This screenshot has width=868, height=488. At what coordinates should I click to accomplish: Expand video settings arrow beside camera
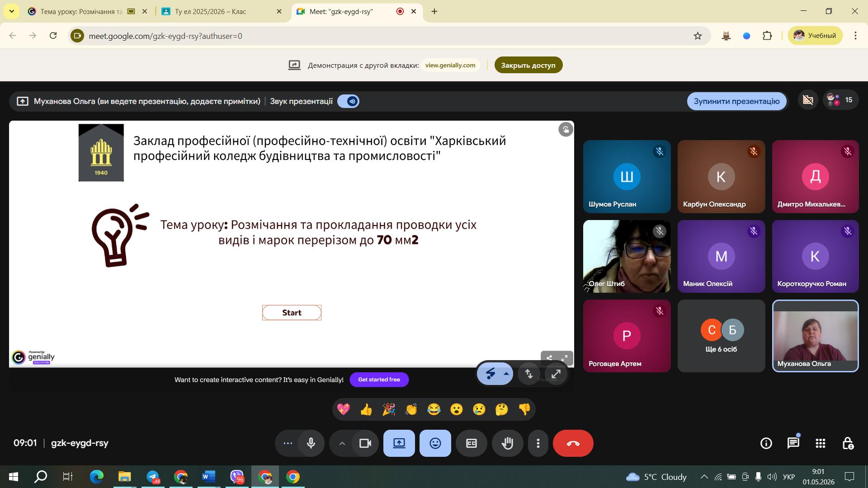click(x=342, y=443)
